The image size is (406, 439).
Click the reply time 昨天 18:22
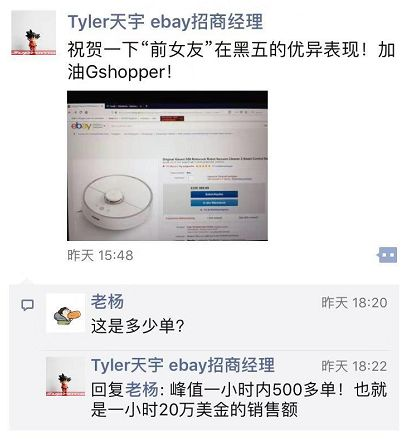(354, 366)
